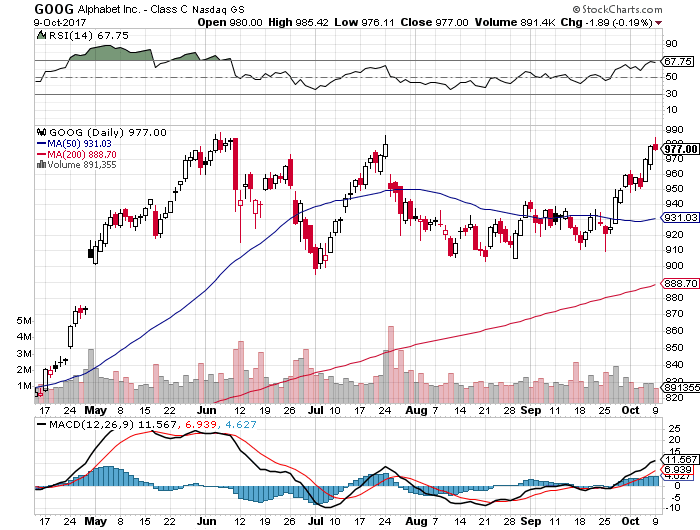This screenshot has height=530, width=700.
Task: Click the volume bars icon in legend
Action: click(42, 164)
